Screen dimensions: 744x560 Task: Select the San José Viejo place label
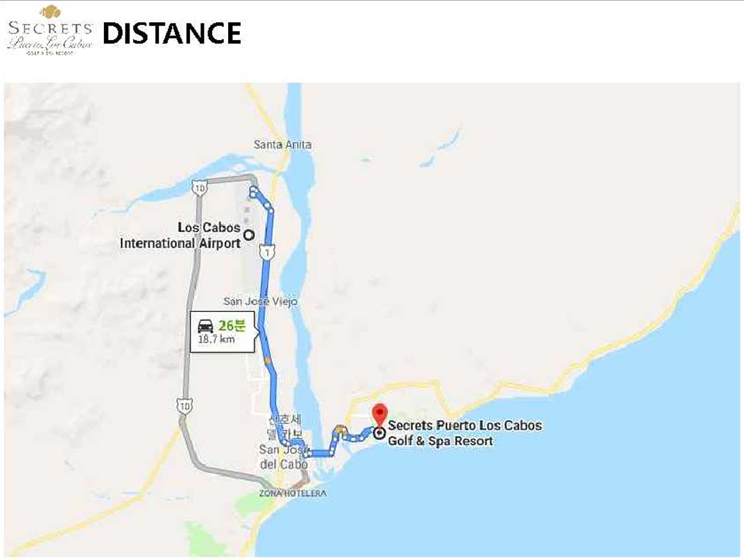[x=260, y=301]
